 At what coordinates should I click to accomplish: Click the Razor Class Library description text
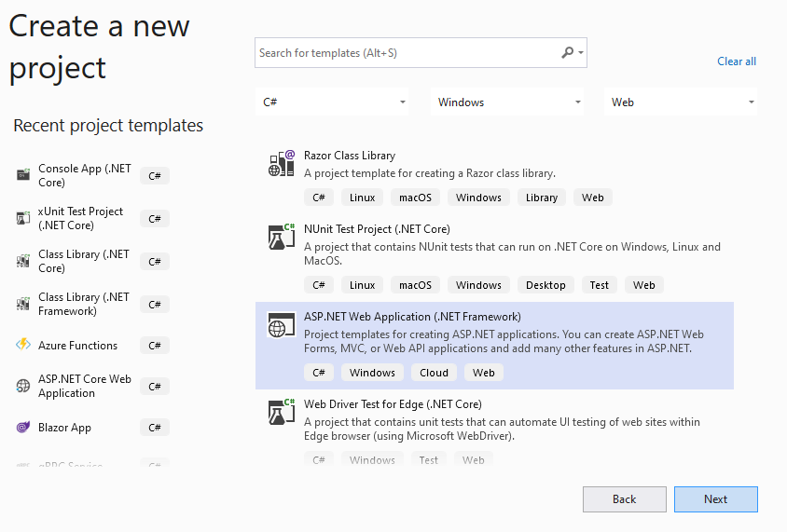pyautogui.click(x=430, y=173)
